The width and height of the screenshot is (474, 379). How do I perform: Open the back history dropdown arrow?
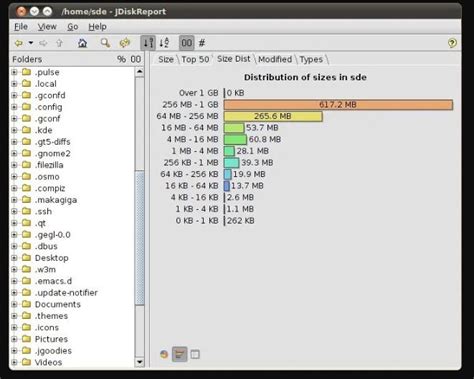[x=31, y=43]
